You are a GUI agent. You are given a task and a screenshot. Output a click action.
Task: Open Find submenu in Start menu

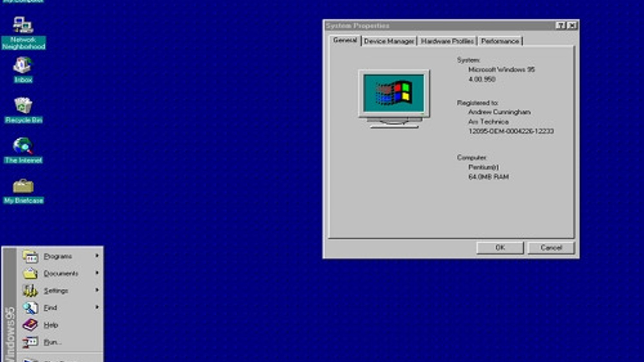(61, 308)
